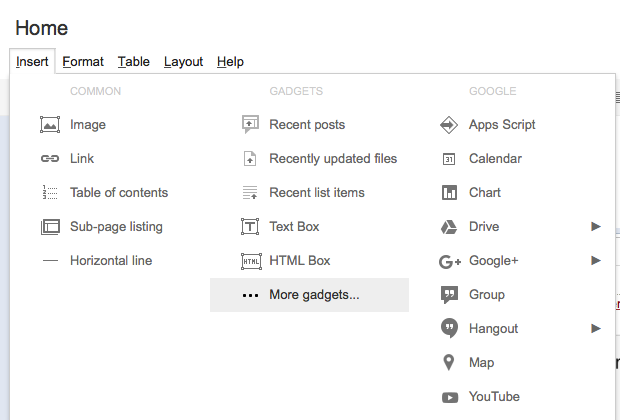
Task: Click the Image icon in Common section
Action: [50, 125]
